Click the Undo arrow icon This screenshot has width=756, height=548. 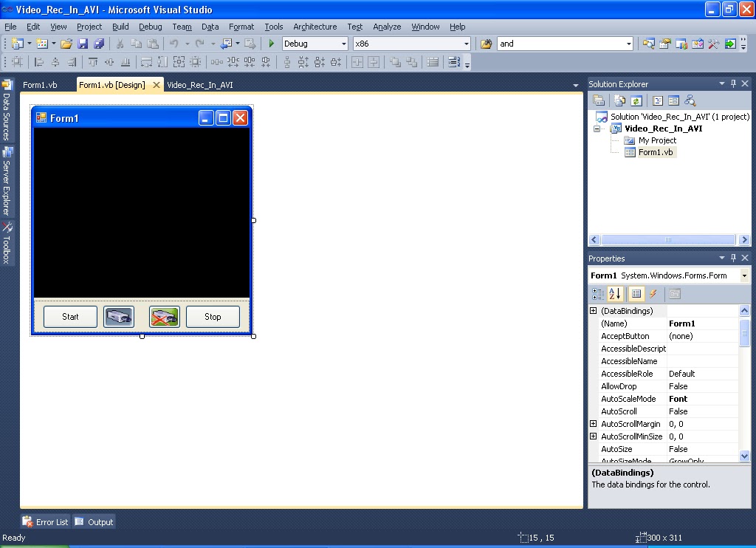coord(173,44)
